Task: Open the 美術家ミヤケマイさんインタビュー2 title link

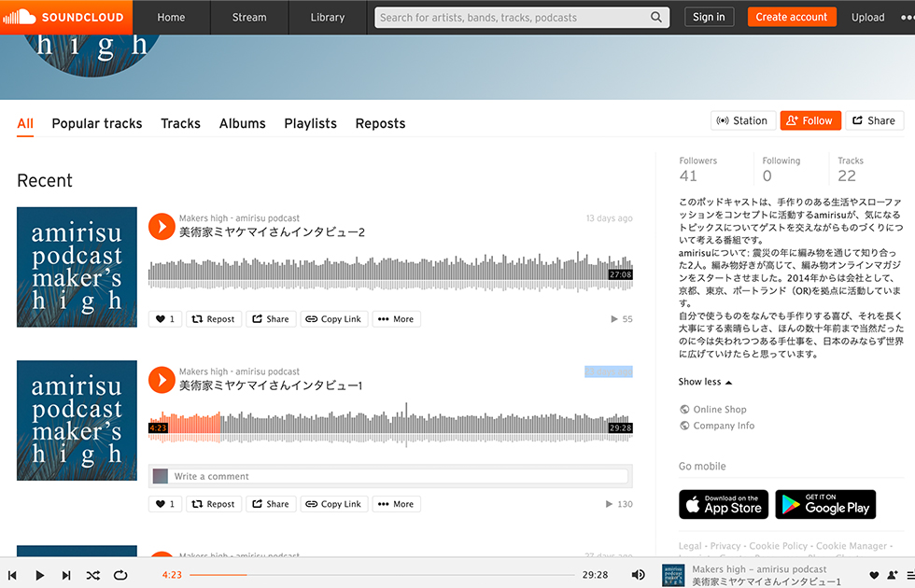Action: coord(272,232)
